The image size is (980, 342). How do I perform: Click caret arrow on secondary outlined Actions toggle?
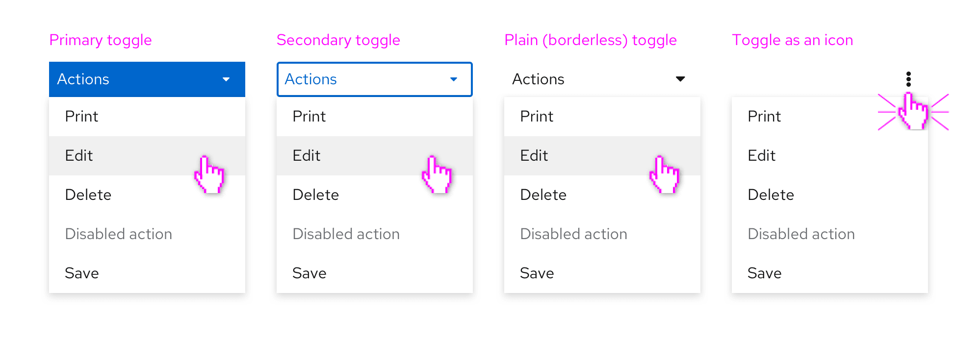click(x=454, y=79)
